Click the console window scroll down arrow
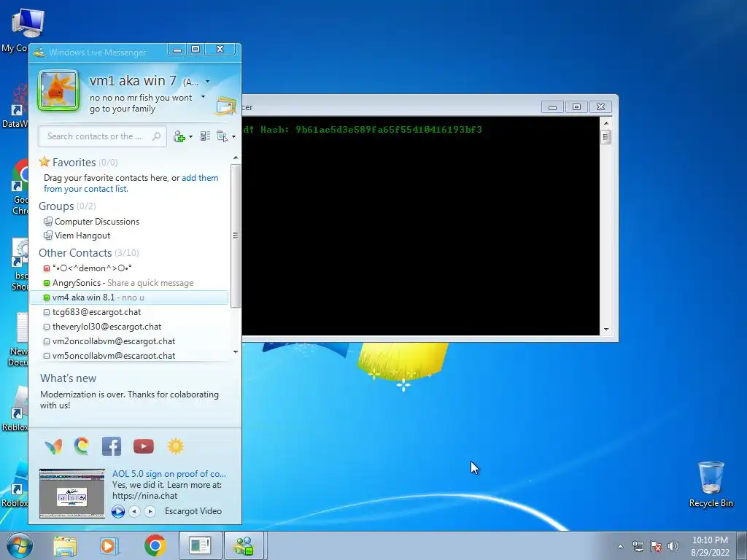The height and width of the screenshot is (560, 747). (606, 330)
